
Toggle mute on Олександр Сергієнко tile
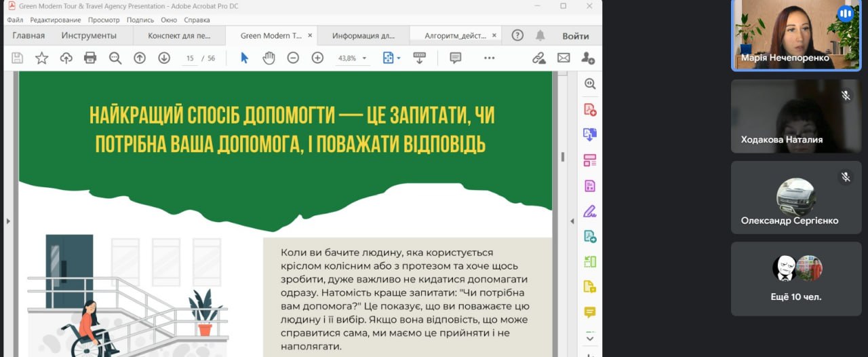tap(846, 177)
